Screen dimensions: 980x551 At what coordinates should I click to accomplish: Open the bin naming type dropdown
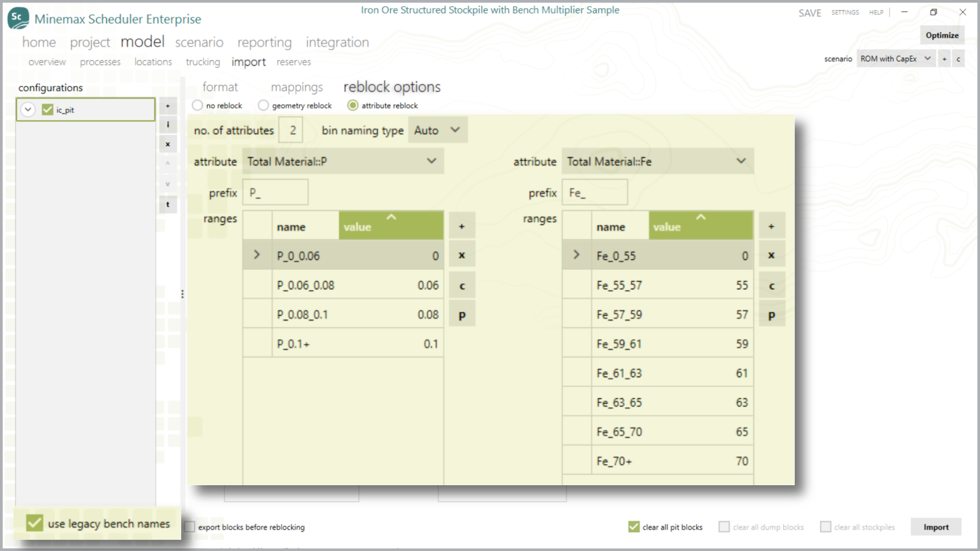pyautogui.click(x=438, y=130)
